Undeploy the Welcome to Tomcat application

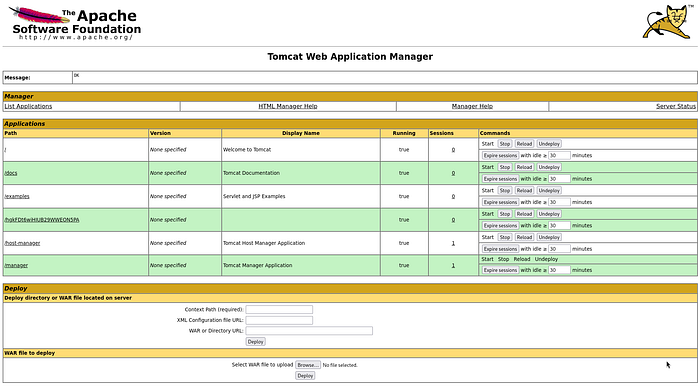[549, 144]
